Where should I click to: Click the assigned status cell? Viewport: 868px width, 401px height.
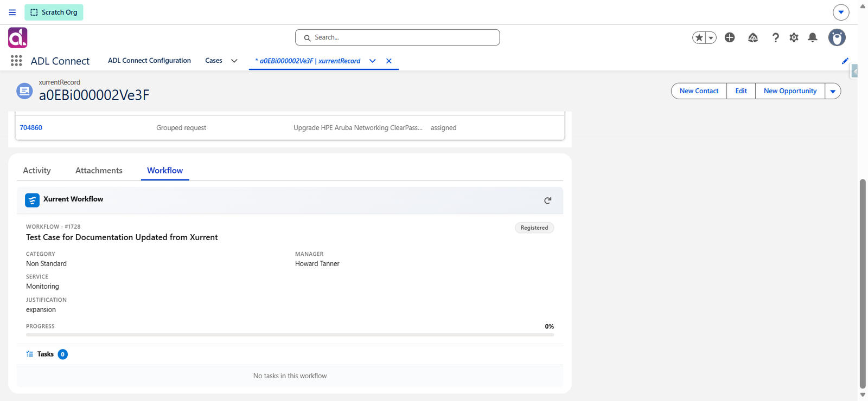[443, 128]
